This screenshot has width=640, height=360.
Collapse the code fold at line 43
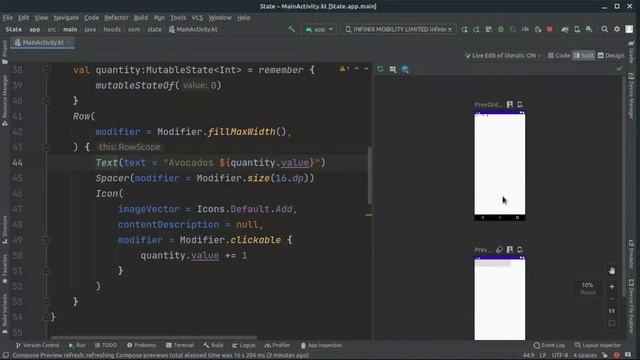click(46, 147)
